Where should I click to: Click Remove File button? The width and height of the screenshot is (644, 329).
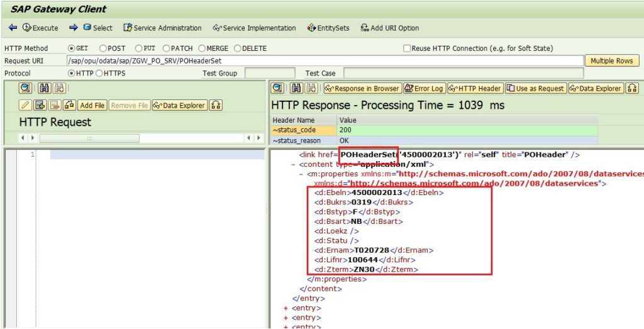click(x=130, y=105)
